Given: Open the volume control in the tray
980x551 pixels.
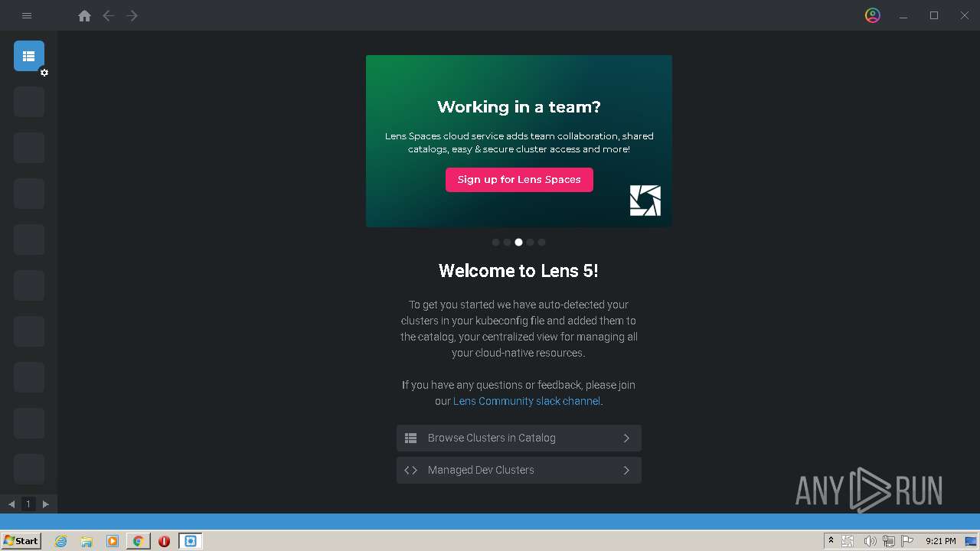Looking at the screenshot, I should pos(870,541).
